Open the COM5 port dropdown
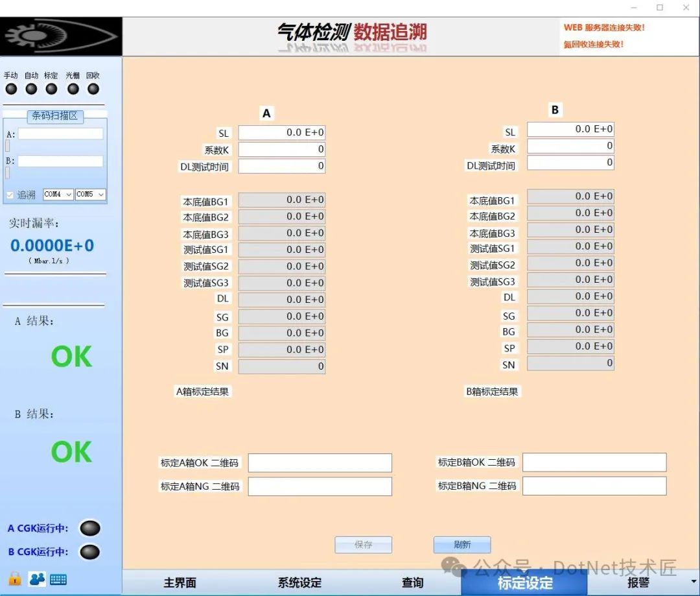Screen dimensions: 700x596 (91, 195)
